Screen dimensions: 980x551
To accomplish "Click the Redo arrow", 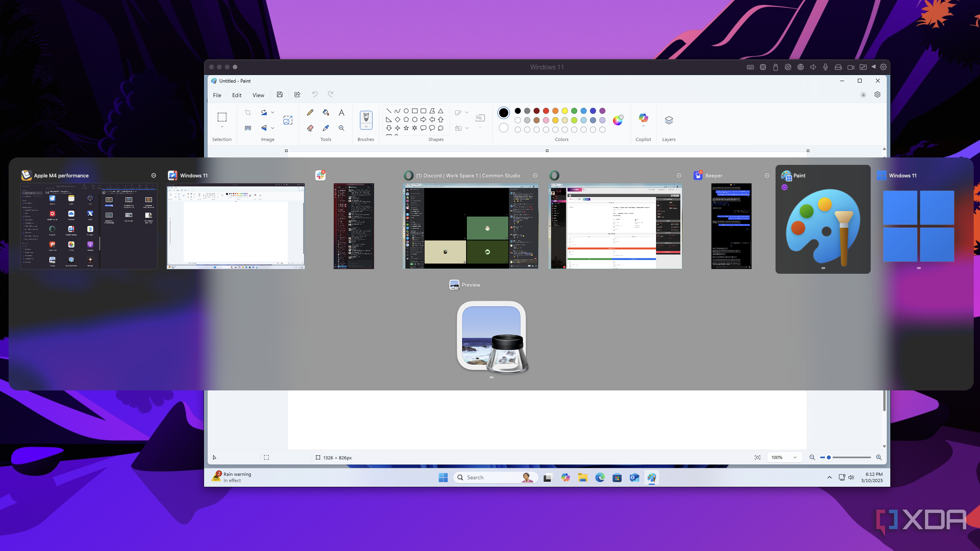I will (331, 94).
